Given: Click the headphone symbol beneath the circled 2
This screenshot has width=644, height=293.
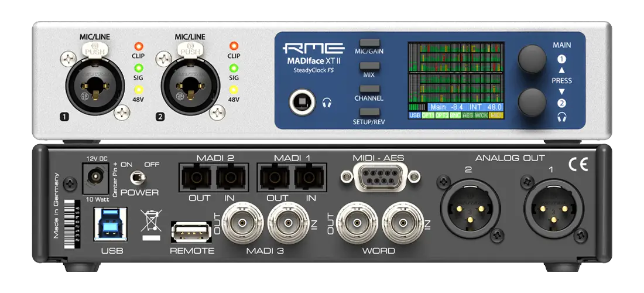Looking at the screenshot, I should (x=561, y=117).
